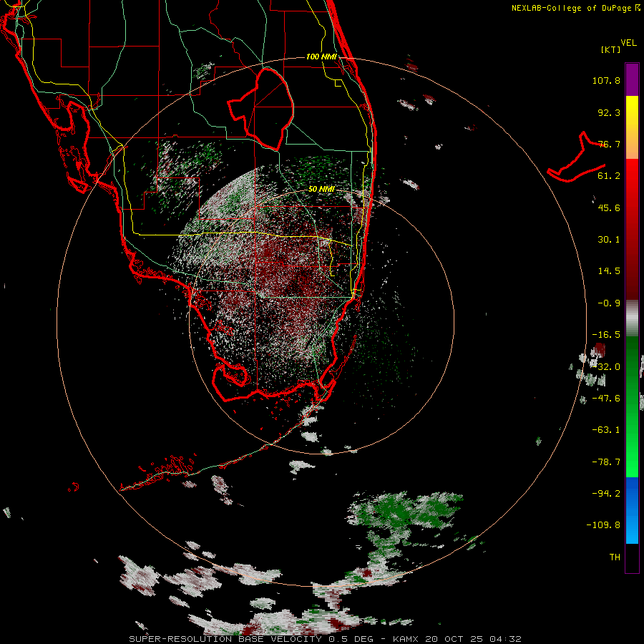Click the 50 NMI range ring label
The width and height of the screenshot is (644, 644).
(321, 189)
